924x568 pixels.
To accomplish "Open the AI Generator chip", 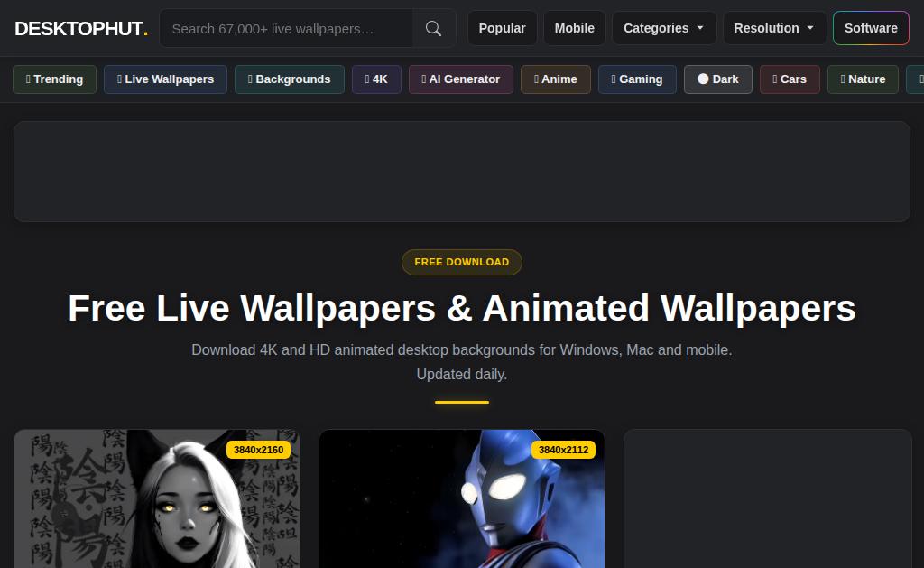I will [461, 79].
